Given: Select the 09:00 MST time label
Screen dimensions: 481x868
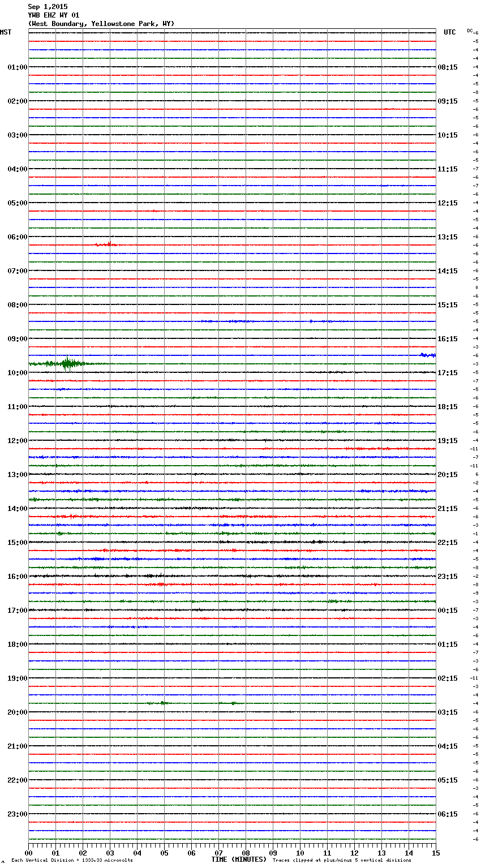Looking at the screenshot, I should click(x=18, y=339).
